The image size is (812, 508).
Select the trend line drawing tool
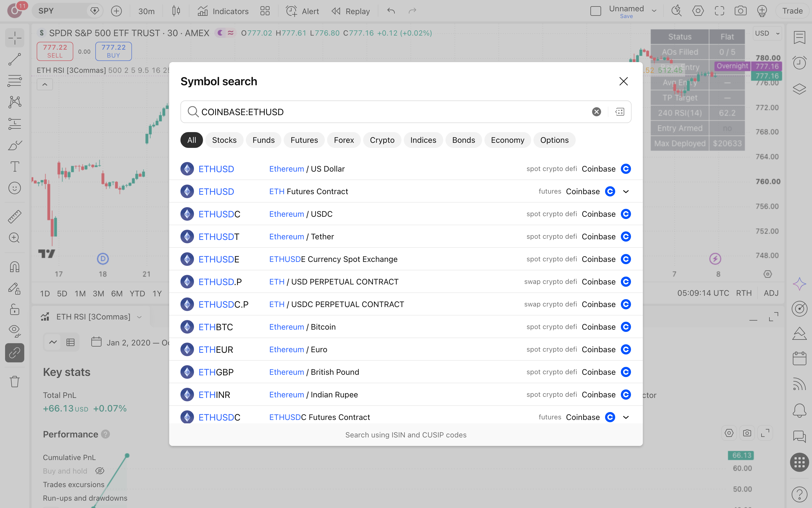pos(15,59)
